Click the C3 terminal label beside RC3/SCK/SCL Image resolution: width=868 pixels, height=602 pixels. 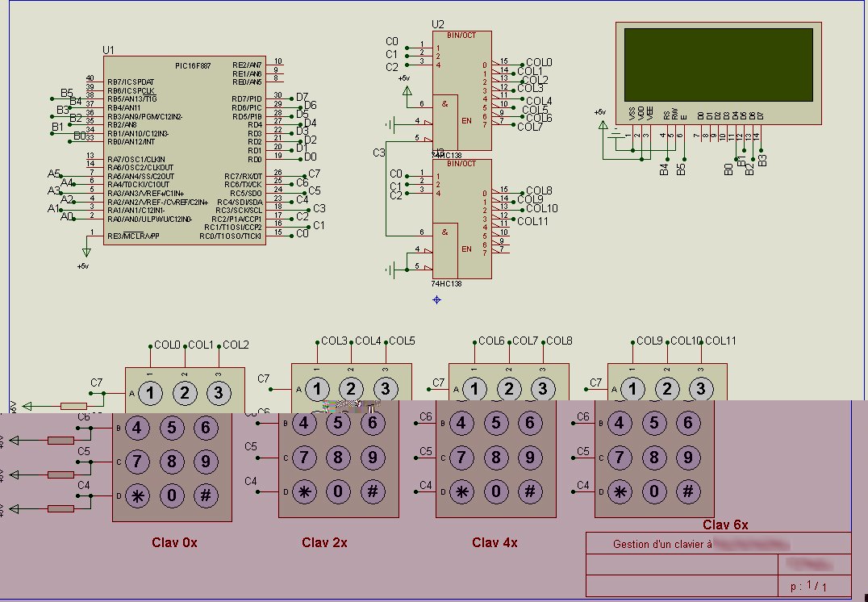319,209
